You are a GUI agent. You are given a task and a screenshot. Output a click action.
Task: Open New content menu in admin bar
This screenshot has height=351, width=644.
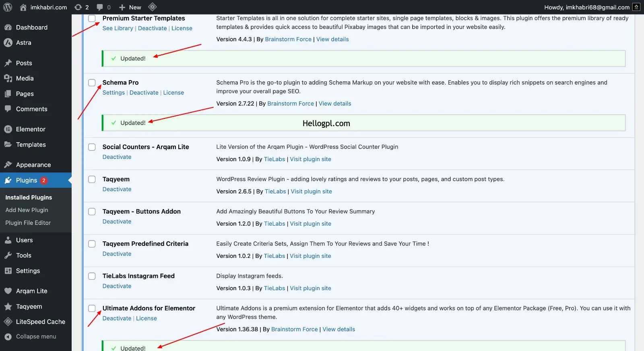[130, 7]
